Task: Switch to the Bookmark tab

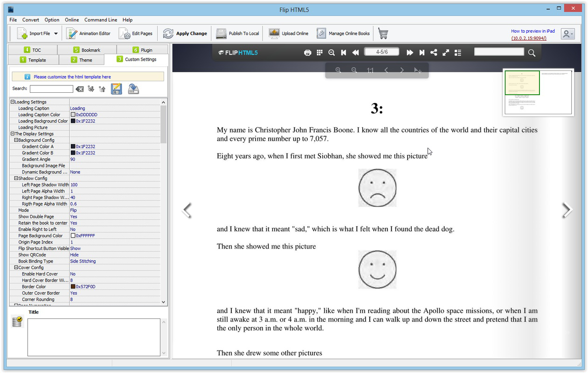Action: coord(87,50)
